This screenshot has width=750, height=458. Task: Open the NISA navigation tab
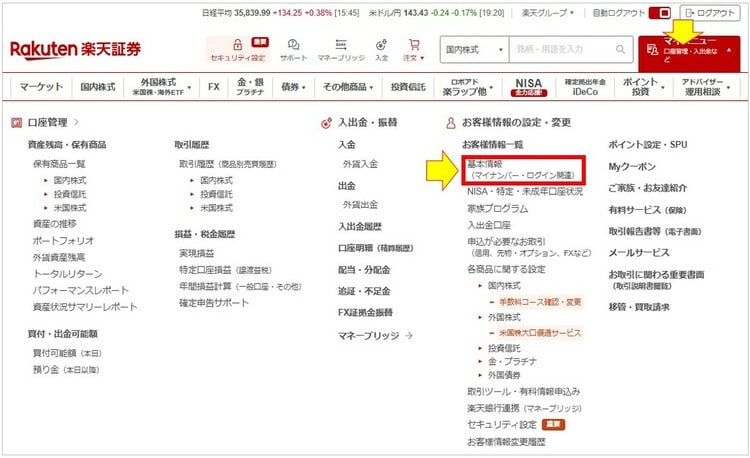click(529, 87)
